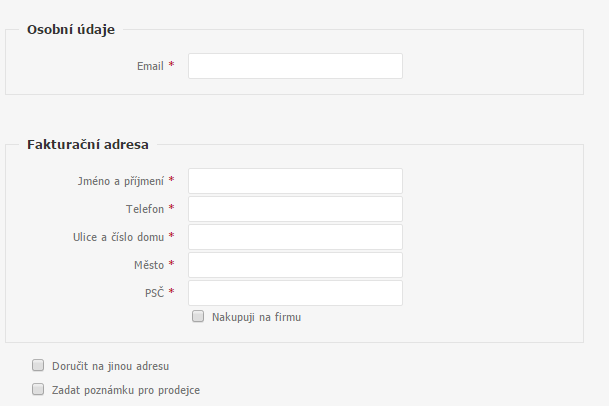Image resolution: width=609 pixels, height=406 pixels.
Task: Enable Doručit na jinou adresu checkbox
Action: click(x=38, y=365)
